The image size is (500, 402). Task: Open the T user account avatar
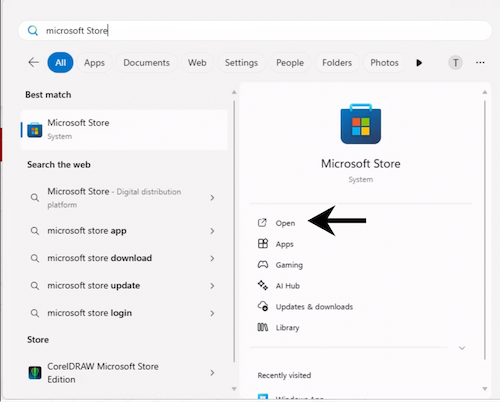tap(455, 62)
